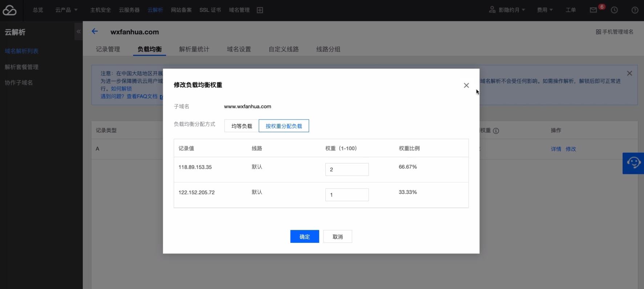644x289 pixels.
Task: Click the wxfanhua.com page title
Action: (x=135, y=32)
